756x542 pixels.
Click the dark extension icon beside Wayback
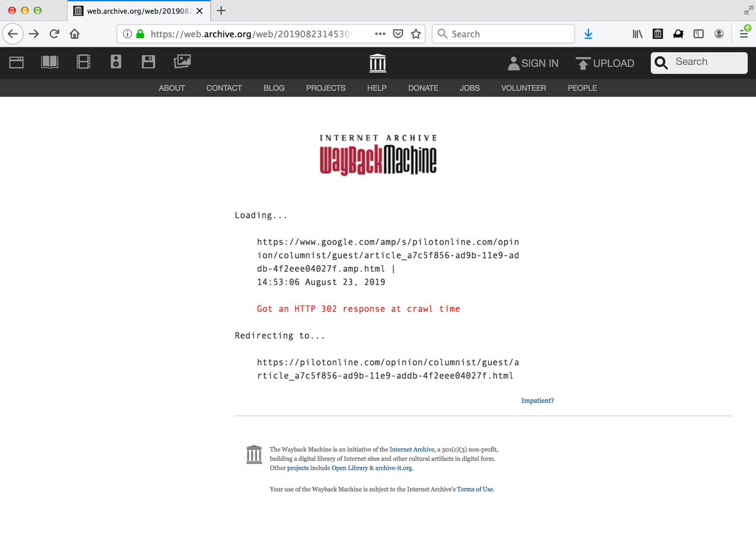679,34
